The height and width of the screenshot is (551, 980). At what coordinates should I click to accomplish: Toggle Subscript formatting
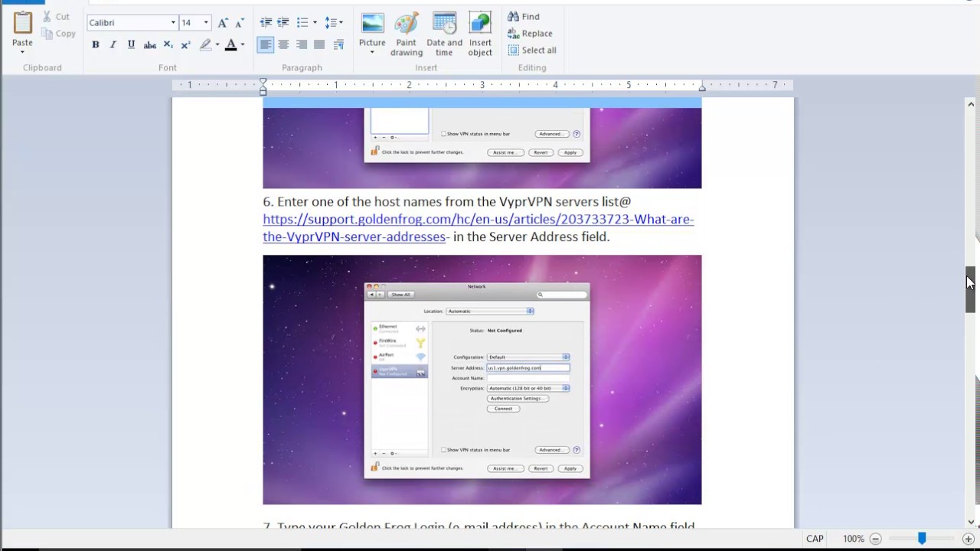(x=168, y=45)
